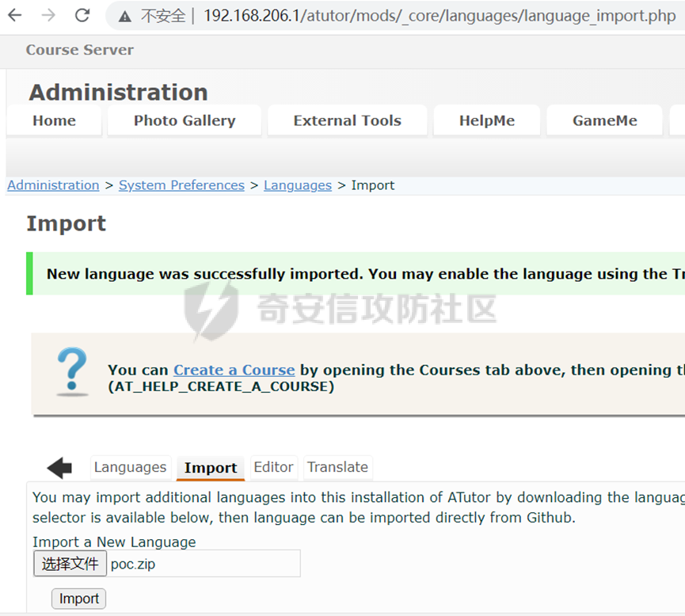Image resolution: width=685 pixels, height=616 pixels.
Task: Click the browser forward arrow
Action: (48, 16)
